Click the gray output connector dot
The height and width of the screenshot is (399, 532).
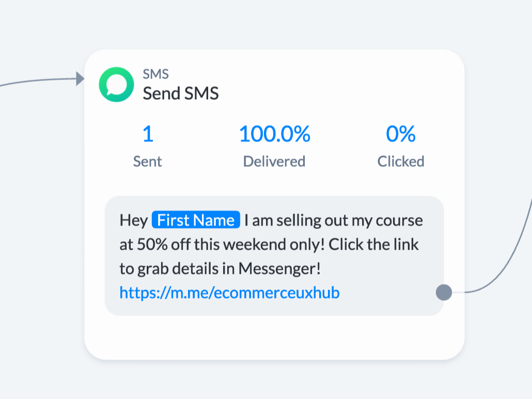click(x=443, y=293)
